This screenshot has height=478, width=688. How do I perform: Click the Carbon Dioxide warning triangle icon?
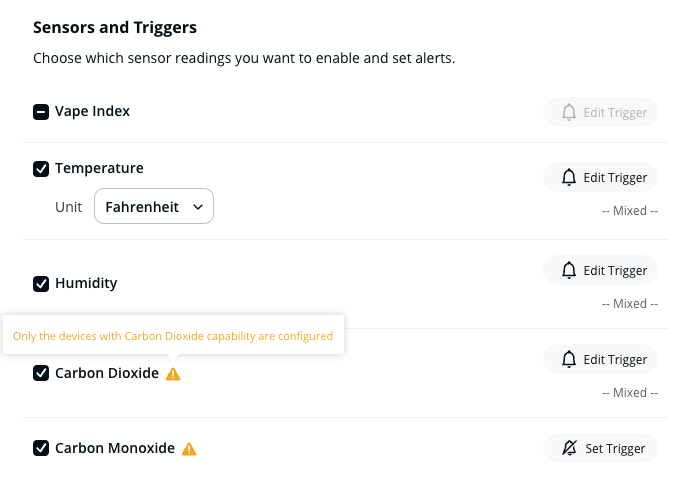pyautogui.click(x=173, y=374)
